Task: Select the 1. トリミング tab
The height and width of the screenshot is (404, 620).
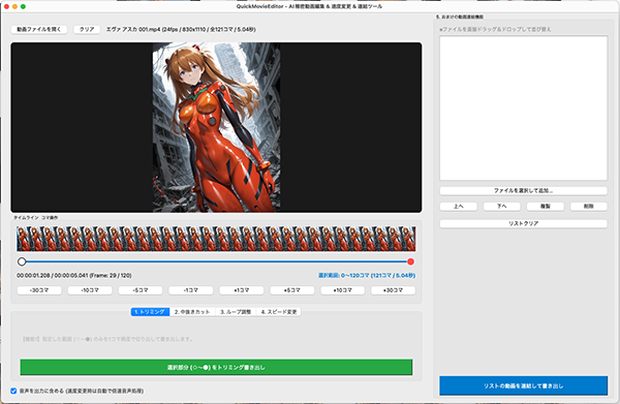Action: pyautogui.click(x=150, y=312)
